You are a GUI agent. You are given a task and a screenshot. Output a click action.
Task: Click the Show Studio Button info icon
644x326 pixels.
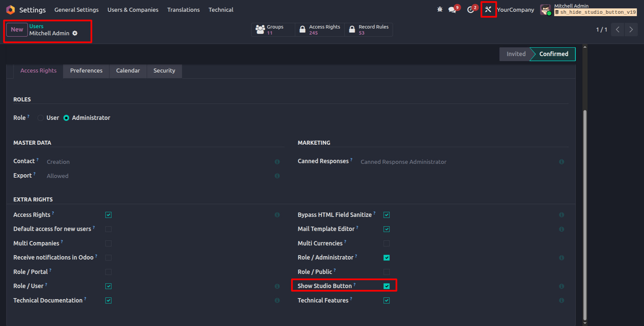point(561,286)
